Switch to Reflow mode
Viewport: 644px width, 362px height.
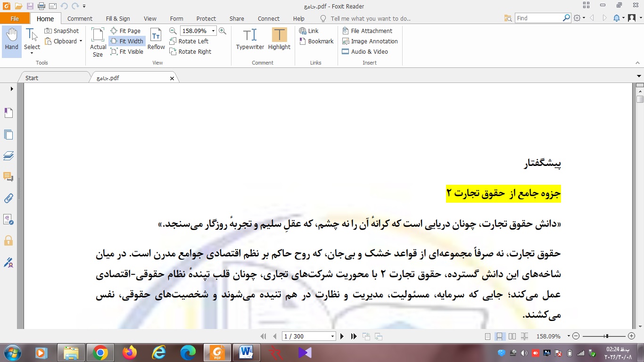point(156,39)
